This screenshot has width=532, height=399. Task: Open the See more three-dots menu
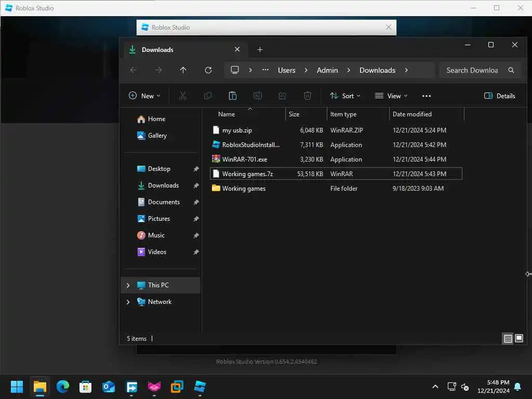[x=427, y=96]
